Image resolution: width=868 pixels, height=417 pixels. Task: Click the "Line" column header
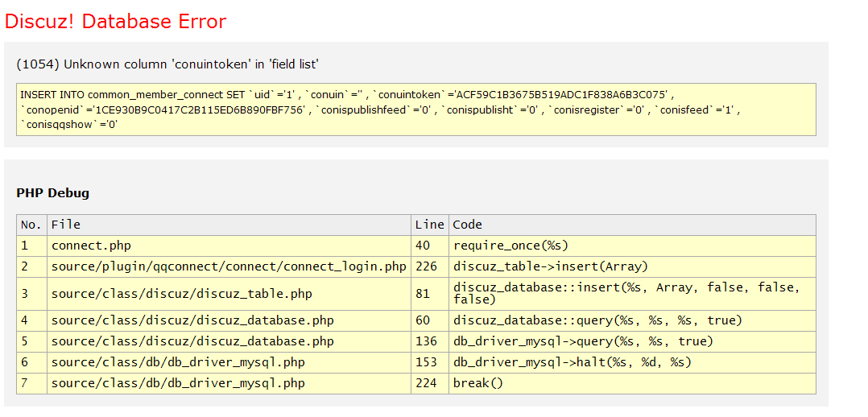coord(429,225)
